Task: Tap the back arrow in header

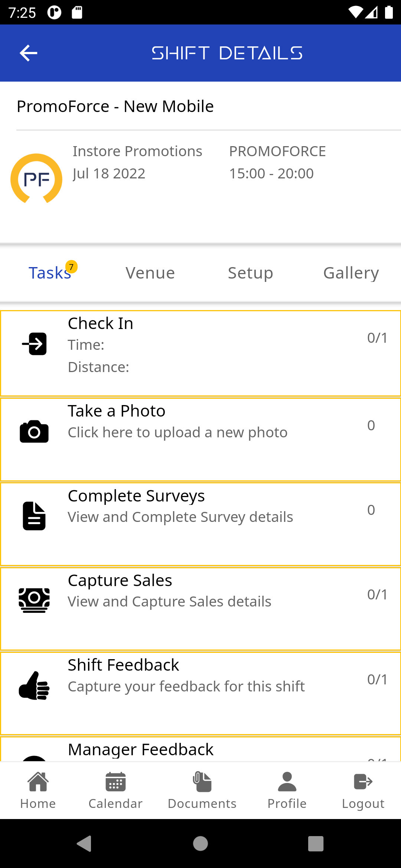Action: (x=28, y=53)
